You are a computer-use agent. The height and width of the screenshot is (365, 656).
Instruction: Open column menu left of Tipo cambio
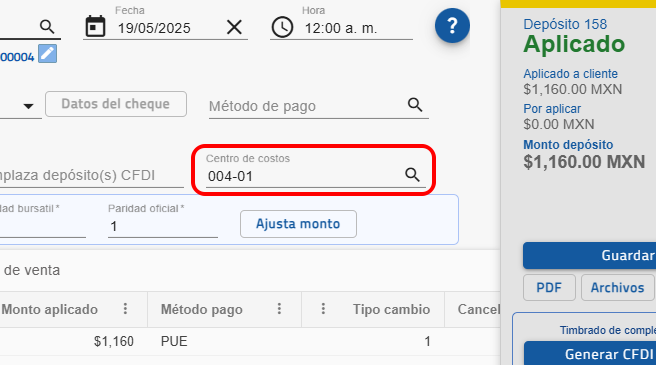click(x=323, y=309)
